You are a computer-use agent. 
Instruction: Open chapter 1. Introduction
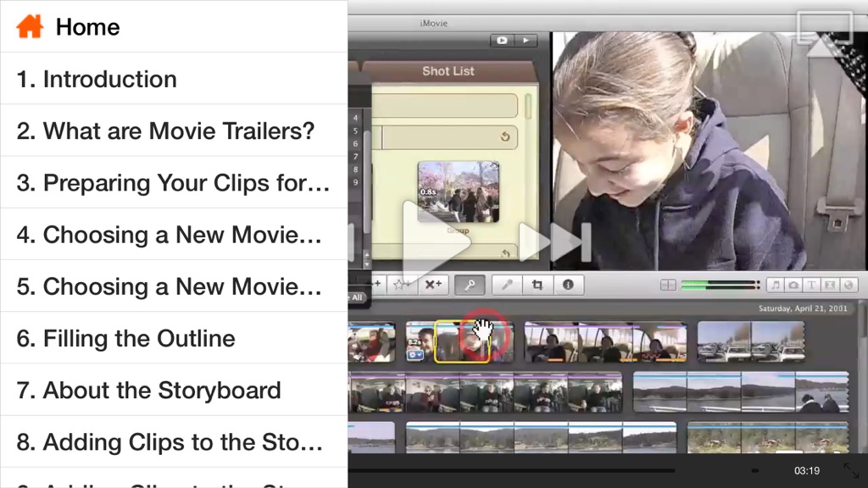tap(174, 79)
